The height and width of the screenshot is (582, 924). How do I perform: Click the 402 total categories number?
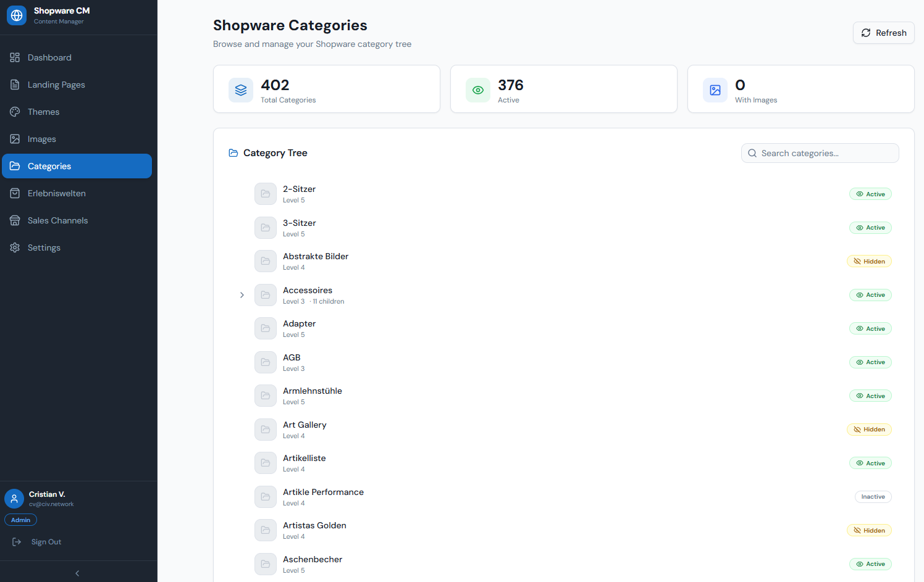click(275, 85)
